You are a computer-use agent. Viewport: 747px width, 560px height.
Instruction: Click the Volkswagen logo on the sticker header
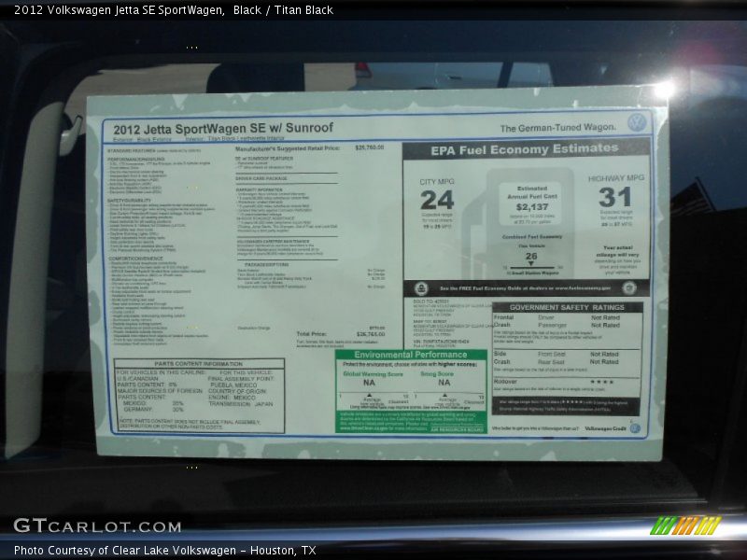(x=636, y=123)
